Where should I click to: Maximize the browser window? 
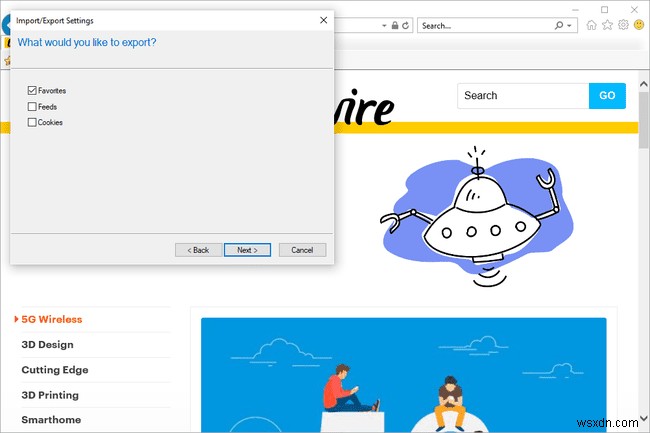click(x=605, y=10)
